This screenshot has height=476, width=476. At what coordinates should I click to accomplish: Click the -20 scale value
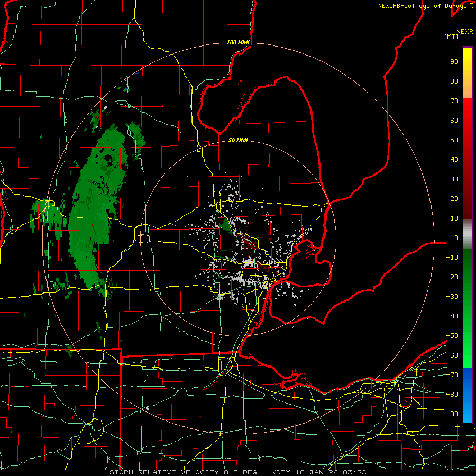click(x=452, y=277)
